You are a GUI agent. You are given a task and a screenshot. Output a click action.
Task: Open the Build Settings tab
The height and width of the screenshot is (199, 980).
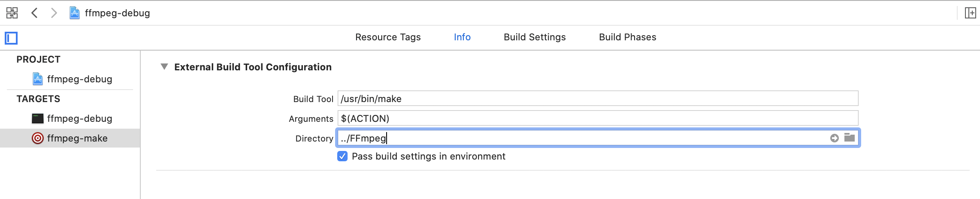[535, 37]
